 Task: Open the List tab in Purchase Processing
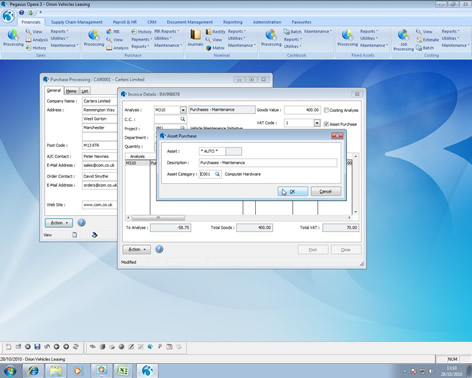85,91
